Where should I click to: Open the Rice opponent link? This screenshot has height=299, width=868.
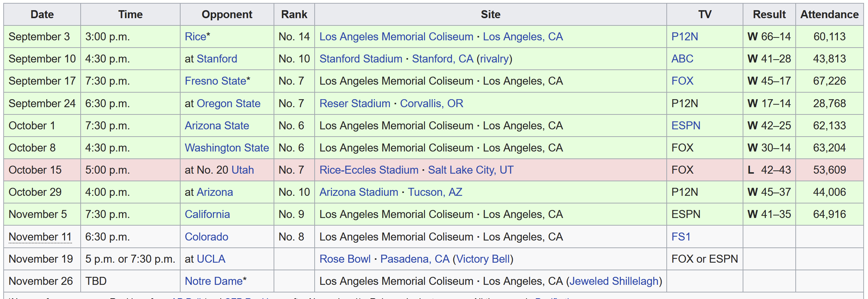[x=195, y=37]
